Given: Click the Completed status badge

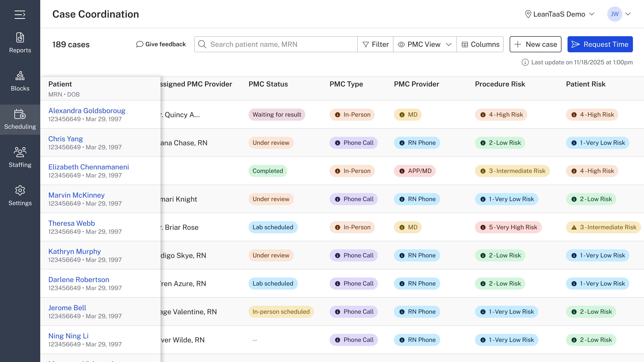Looking at the screenshot, I should (268, 171).
